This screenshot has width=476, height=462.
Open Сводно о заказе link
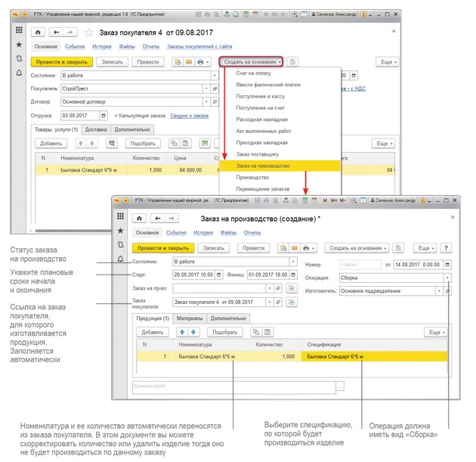(190, 116)
